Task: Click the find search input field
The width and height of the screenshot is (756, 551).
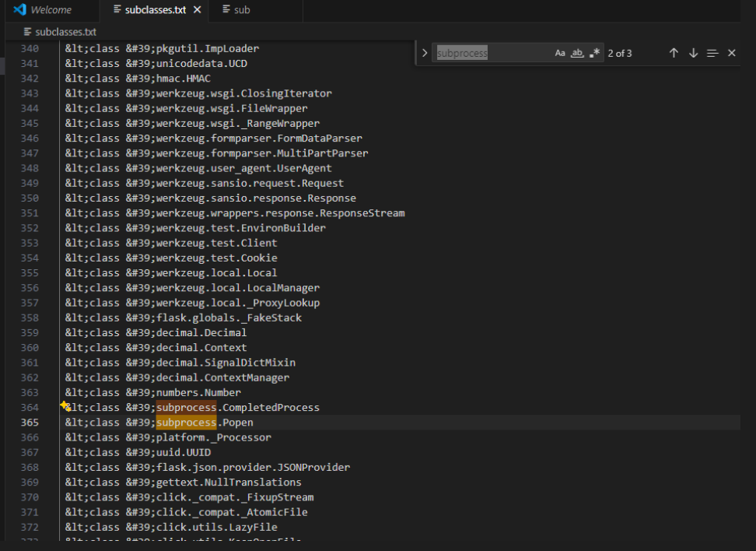Action: tap(492, 53)
